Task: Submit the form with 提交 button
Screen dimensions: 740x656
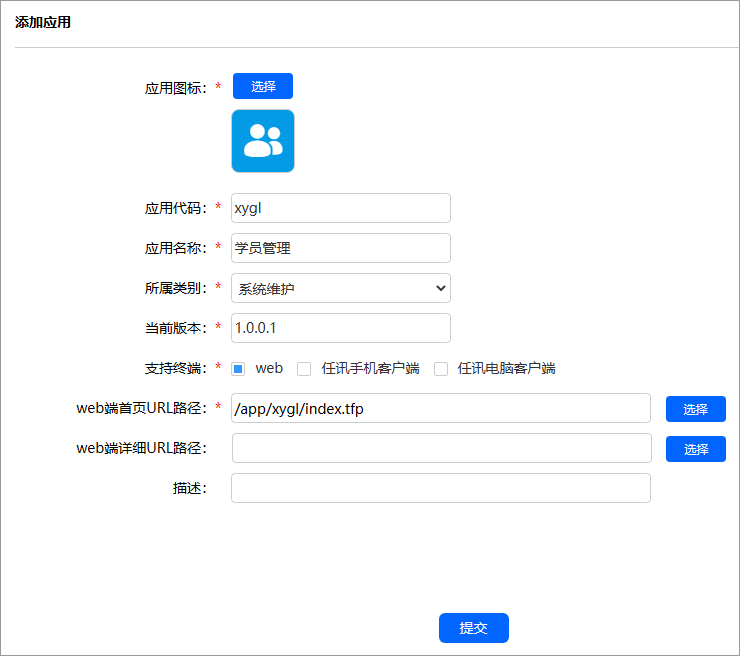Action: click(473, 628)
